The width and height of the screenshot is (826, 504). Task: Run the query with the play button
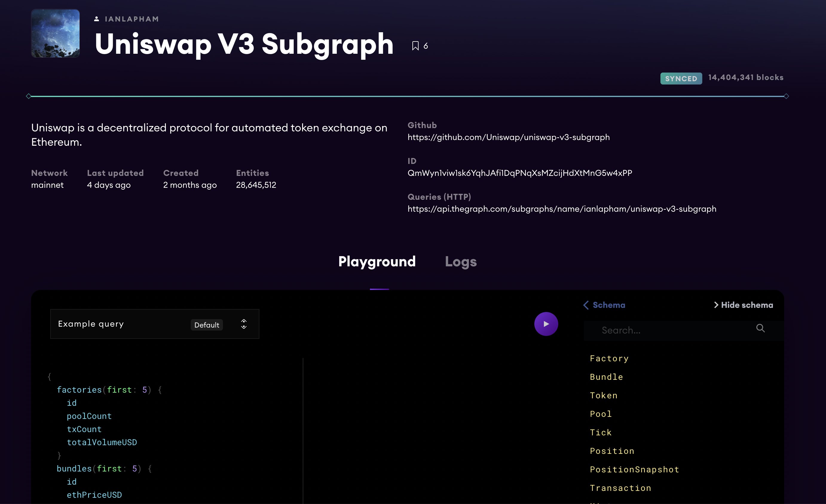546,324
